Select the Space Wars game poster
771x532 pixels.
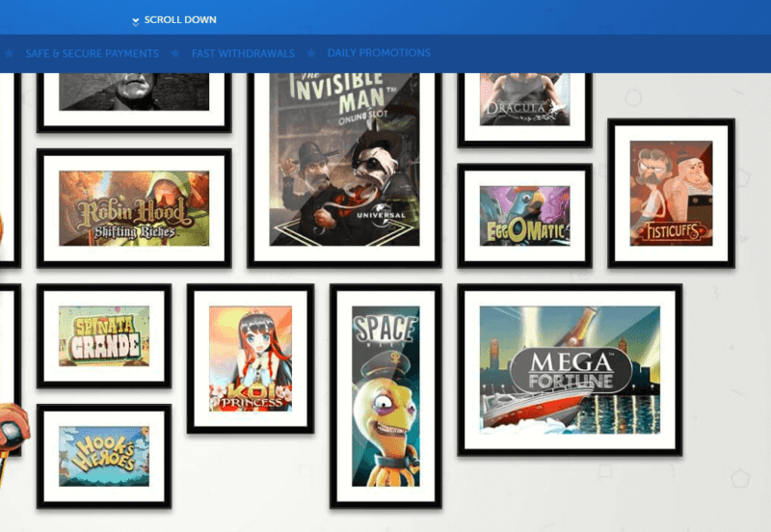coord(385,395)
